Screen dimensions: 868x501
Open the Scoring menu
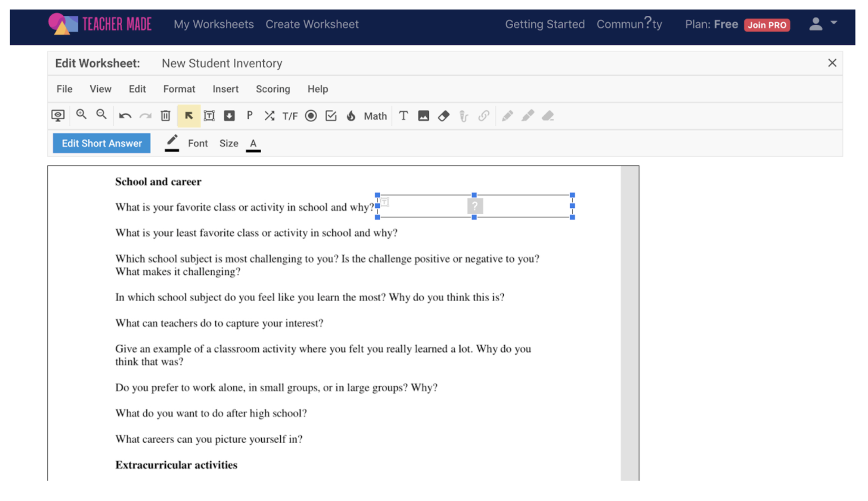tap(272, 89)
